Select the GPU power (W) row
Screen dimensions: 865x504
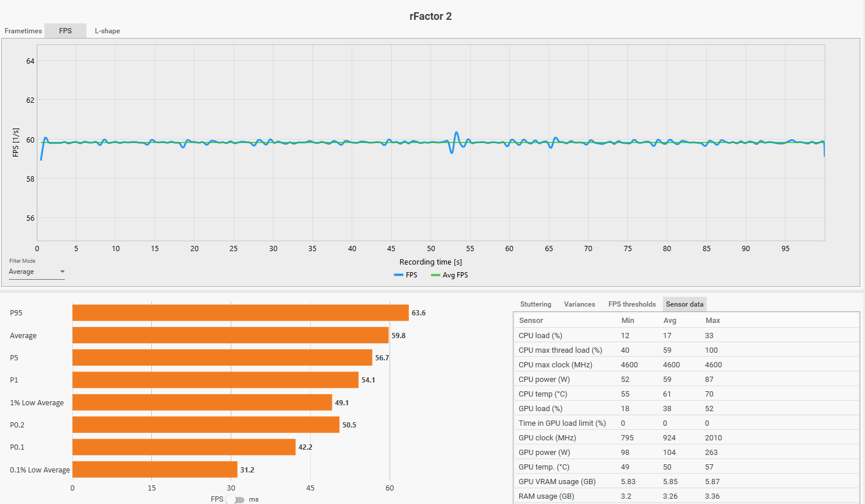[x=686, y=452]
